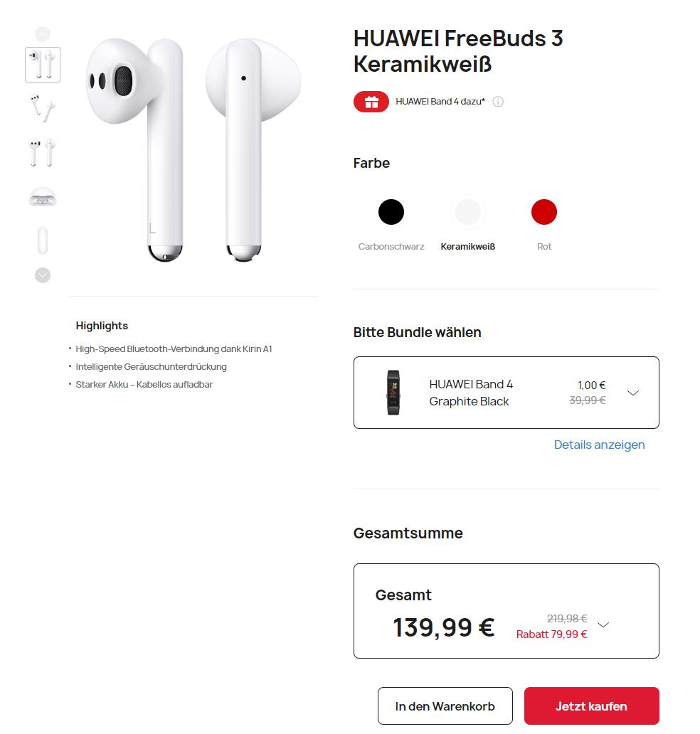The height and width of the screenshot is (734, 700).
Task: Click the In den Warenkorb button
Action: point(445,706)
